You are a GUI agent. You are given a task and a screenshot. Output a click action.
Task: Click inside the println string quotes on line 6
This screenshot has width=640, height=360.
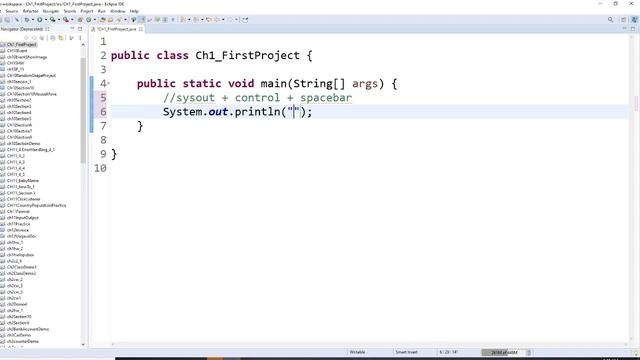tap(294, 111)
